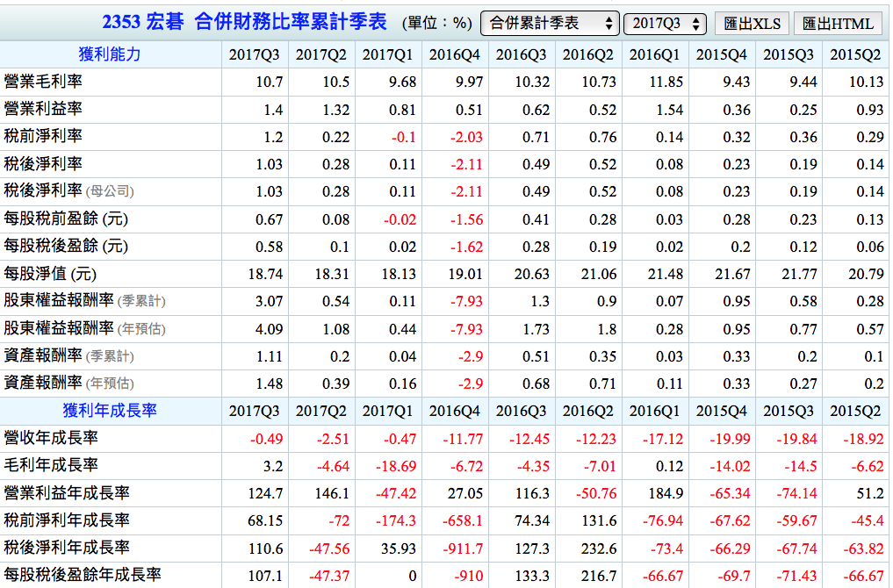Click the 稅前淨利率 row label
Image resolution: width=893 pixels, height=588 pixels.
(x=44, y=136)
